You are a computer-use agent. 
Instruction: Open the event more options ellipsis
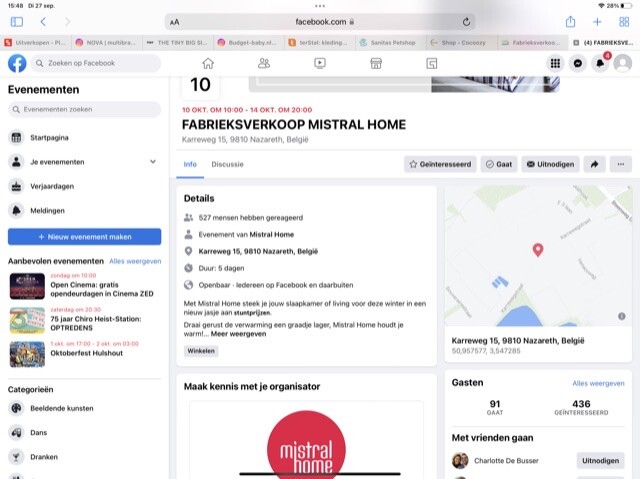point(620,164)
